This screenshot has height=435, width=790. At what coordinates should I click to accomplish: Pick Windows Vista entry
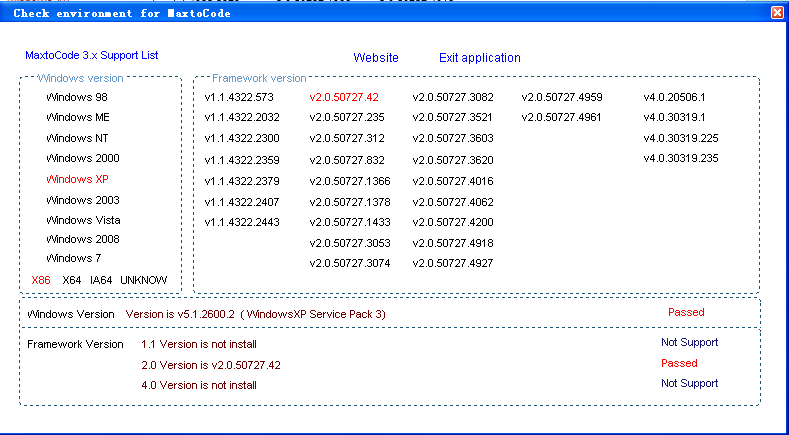point(83,220)
